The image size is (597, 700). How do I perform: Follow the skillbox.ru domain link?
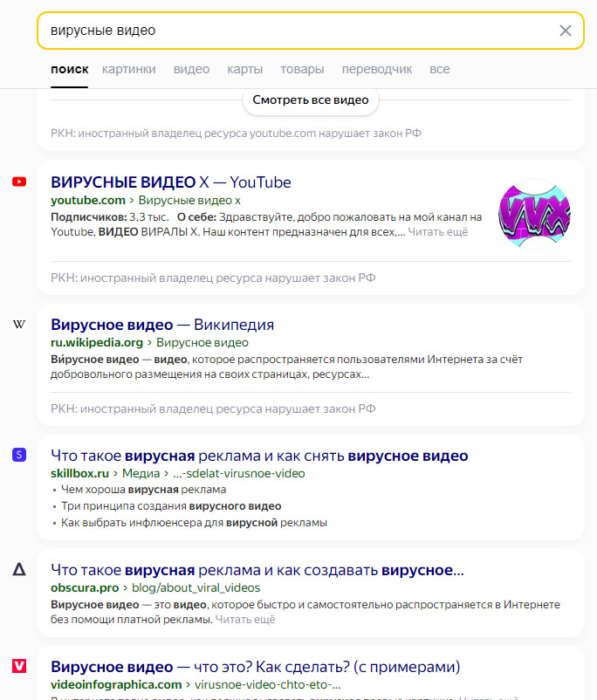pyautogui.click(x=80, y=474)
